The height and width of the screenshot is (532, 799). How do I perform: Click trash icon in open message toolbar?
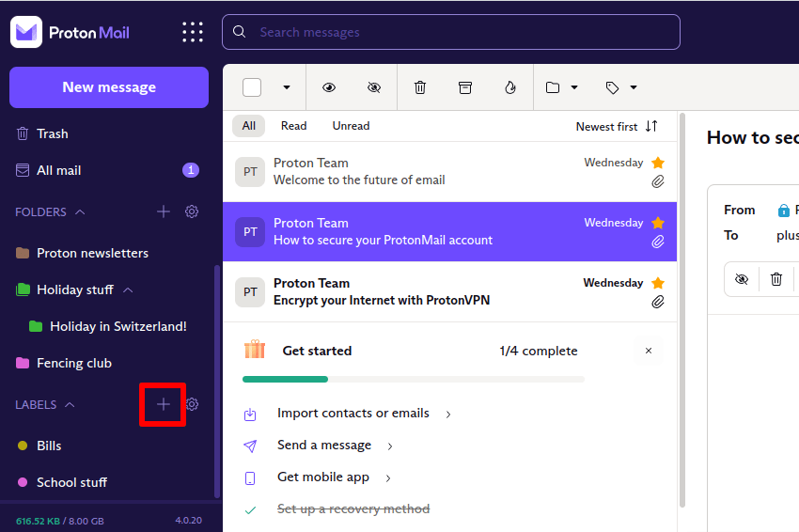pyautogui.click(x=776, y=279)
